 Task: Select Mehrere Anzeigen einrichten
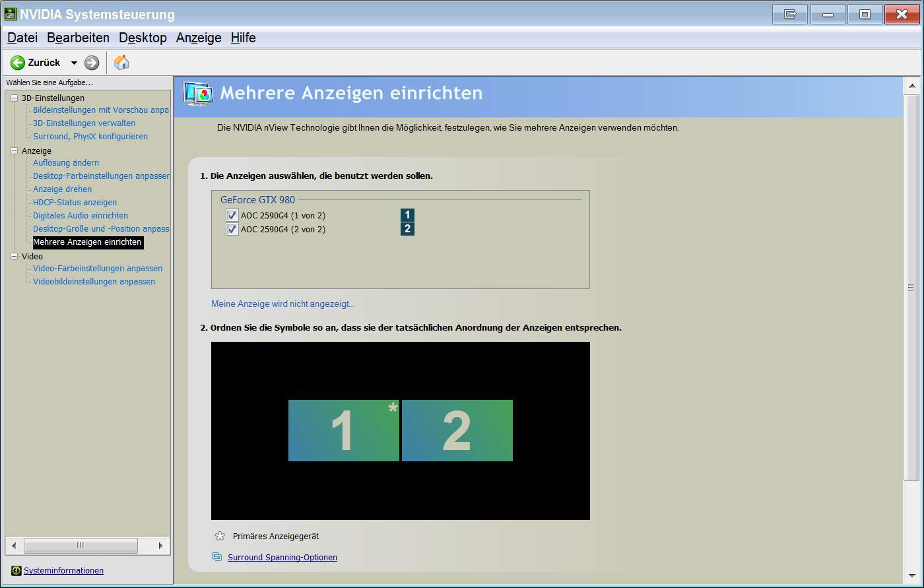tap(88, 242)
